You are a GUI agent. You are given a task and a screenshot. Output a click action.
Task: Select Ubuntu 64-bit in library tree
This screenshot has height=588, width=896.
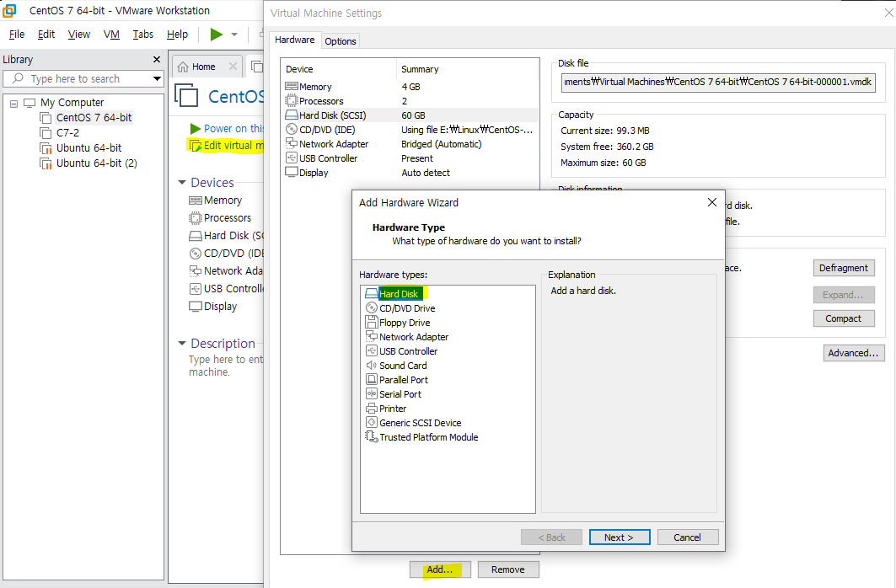pos(89,148)
